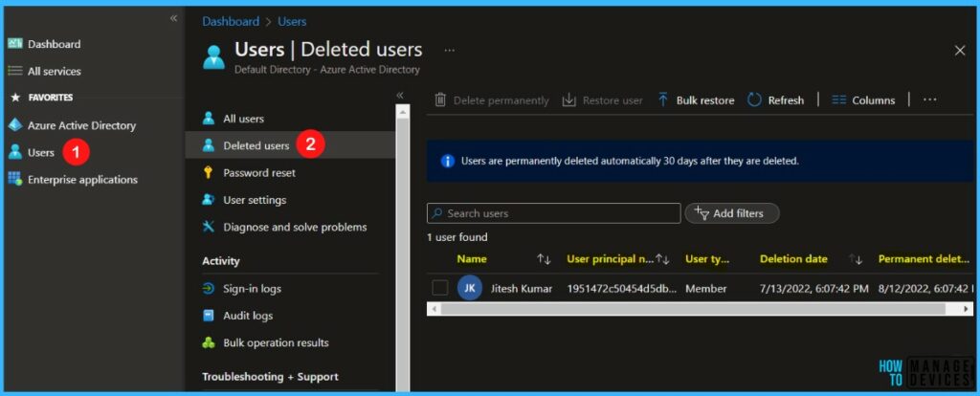Click the Users breadcrumb link

pos(292,21)
